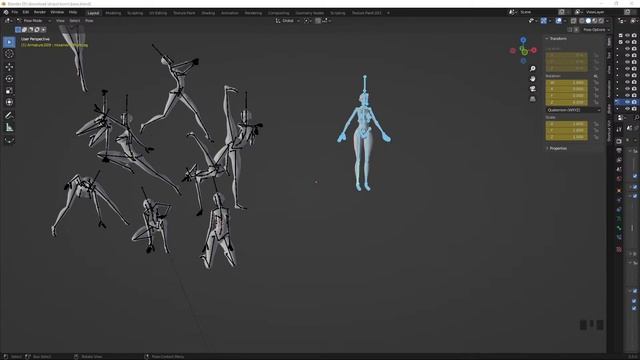
Task: Open the Tool properties tab icon
Action: click(619, 129)
